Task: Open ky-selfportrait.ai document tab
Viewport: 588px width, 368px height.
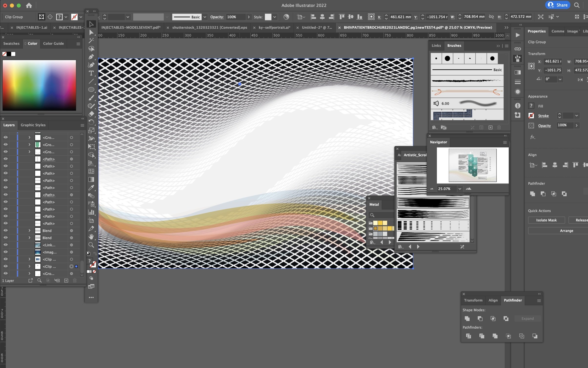Action: (274, 27)
